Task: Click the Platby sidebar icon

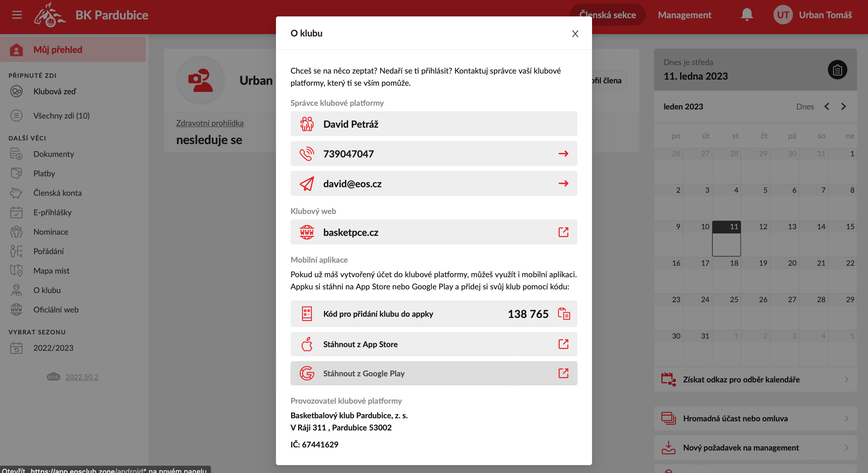Action: pyautogui.click(x=16, y=173)
